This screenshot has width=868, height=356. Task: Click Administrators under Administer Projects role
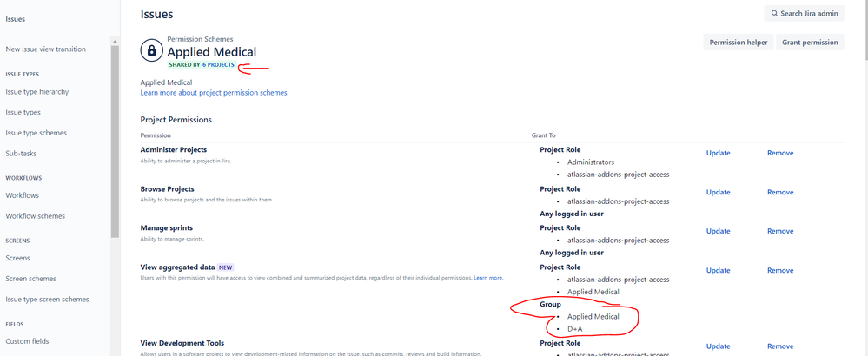pos(591,162)
